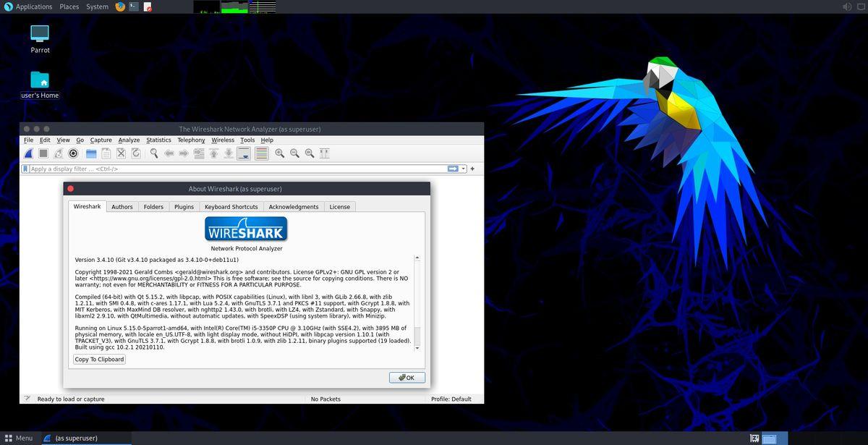Screen dimensions: 868x445
Task: Toggle packet list colorization icon
Action: [261, 153]
